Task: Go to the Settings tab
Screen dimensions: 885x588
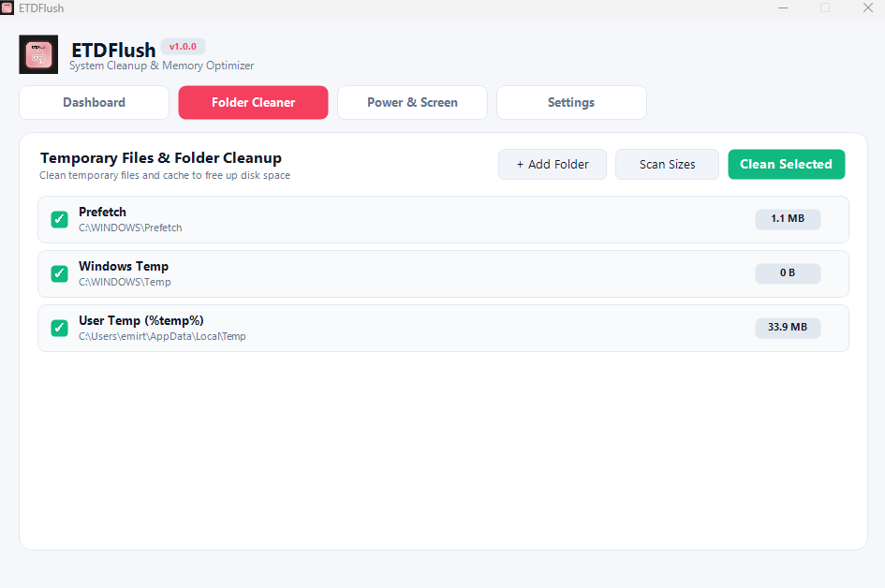Action: pyautogui.click(x=571, y=103)
